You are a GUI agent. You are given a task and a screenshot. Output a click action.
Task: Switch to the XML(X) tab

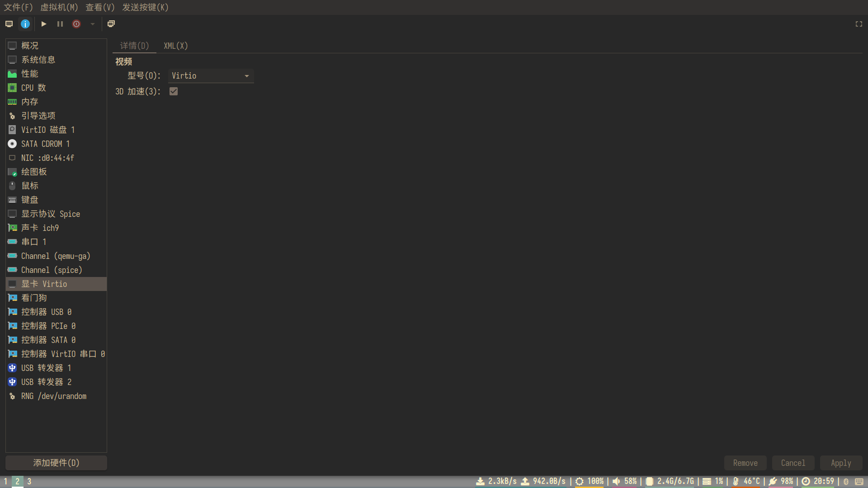[x=175, y=46]
